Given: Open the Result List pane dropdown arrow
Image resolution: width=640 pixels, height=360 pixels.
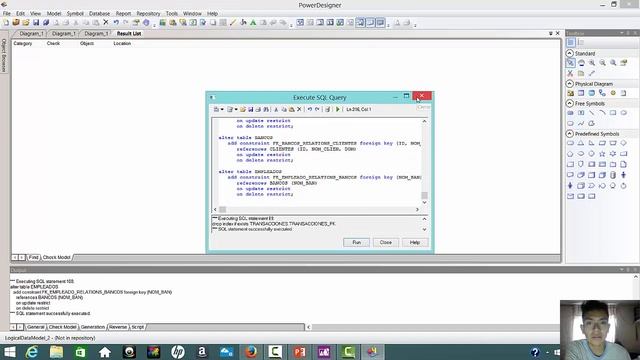Looking at the screenshot, I should 551,33.
